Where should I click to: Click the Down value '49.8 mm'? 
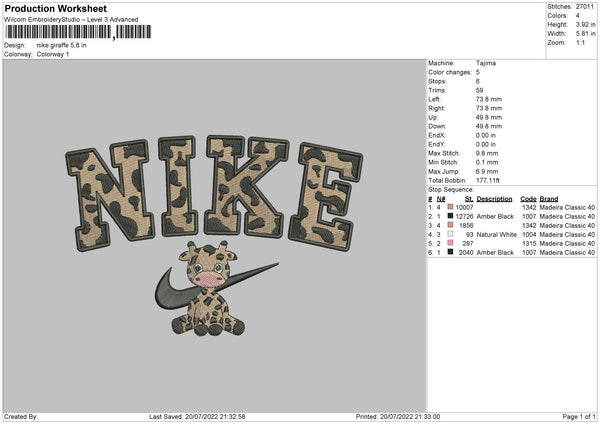click(x=489, y=126)
